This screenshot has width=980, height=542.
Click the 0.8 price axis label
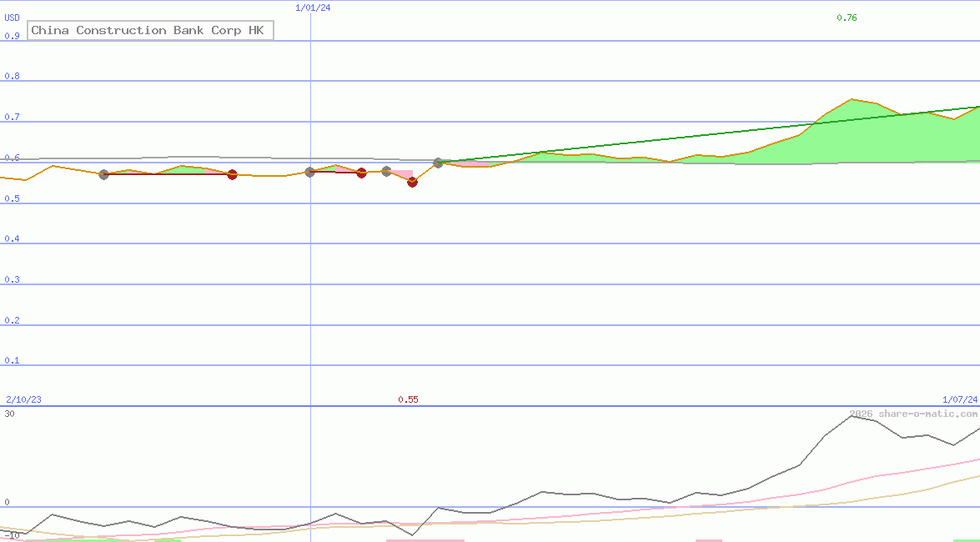coord(12,76)
